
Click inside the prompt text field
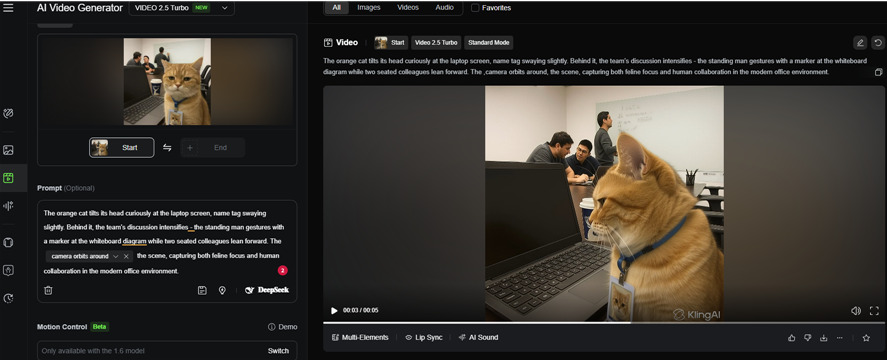pos(167,242)
